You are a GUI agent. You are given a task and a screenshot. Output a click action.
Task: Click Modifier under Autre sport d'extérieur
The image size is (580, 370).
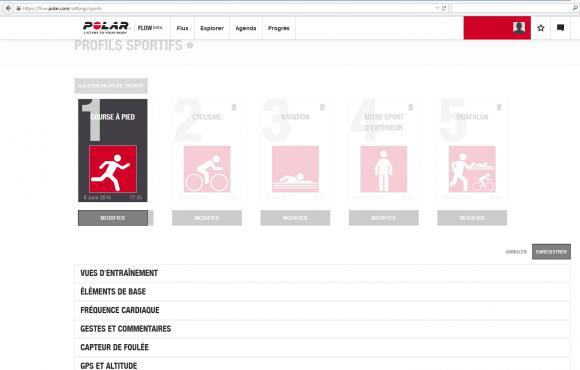click(384, 218)
